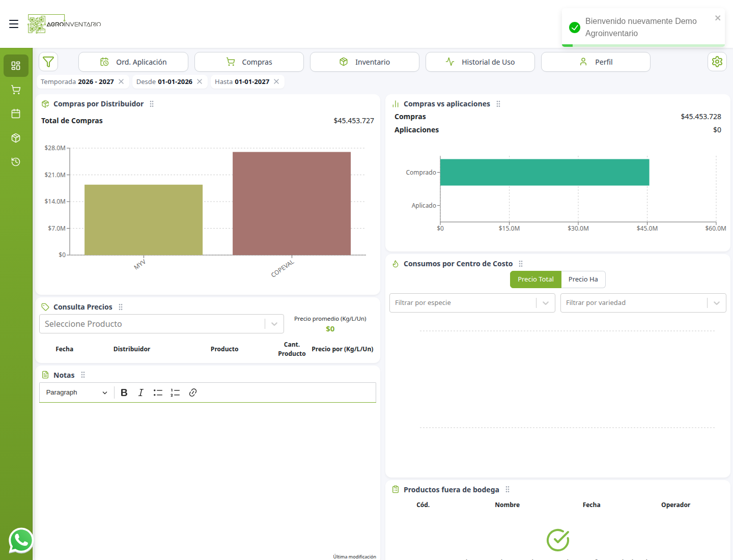This screenshot has height=560, width=733.
Task: Grab the Productos fuera de bodega drag handle
Action: [x=508, y=489]
